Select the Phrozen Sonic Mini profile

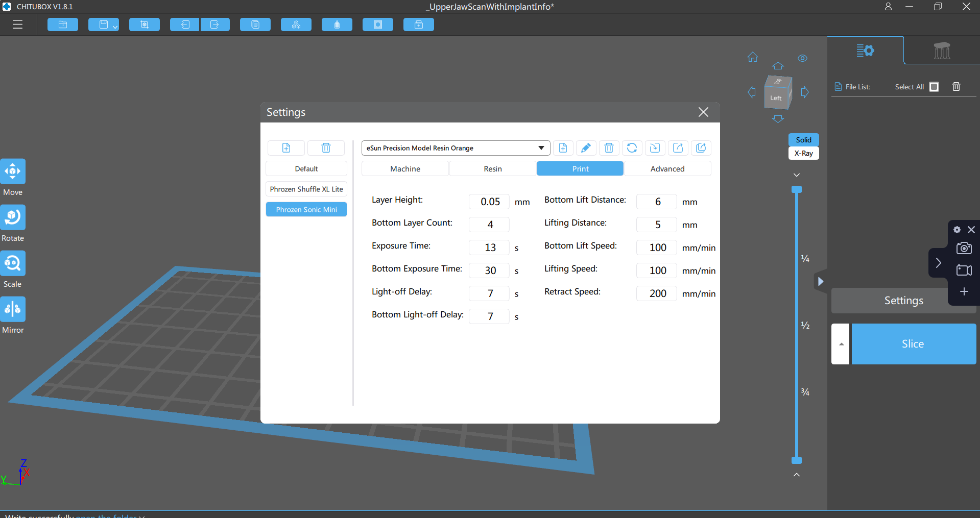point(306,210)
